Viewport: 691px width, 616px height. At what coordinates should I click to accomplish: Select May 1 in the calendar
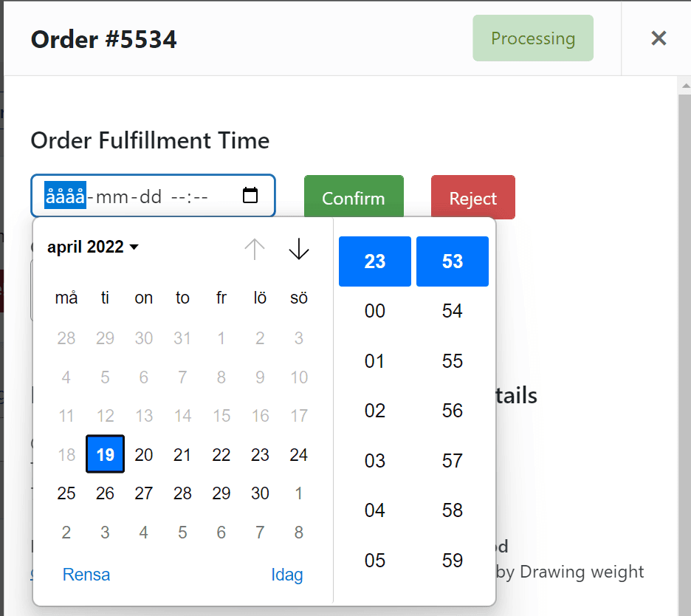pos(299,493)
